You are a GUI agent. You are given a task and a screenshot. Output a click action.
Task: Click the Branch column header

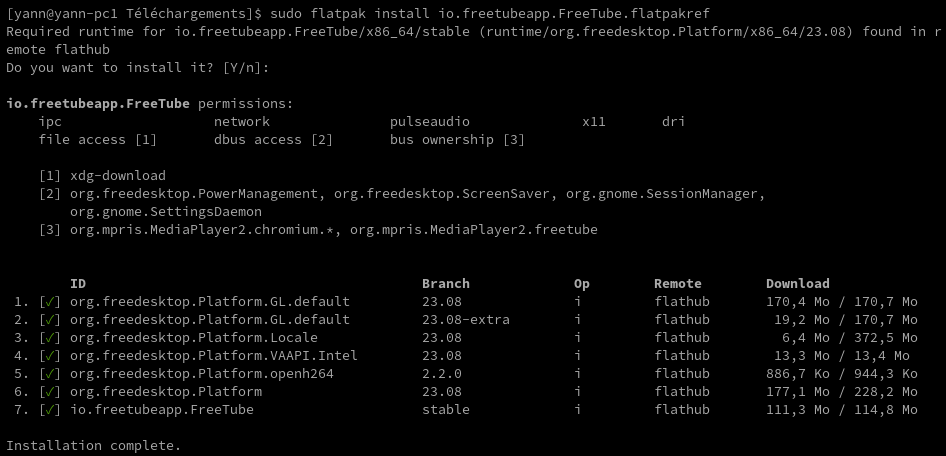coord(445,284)
